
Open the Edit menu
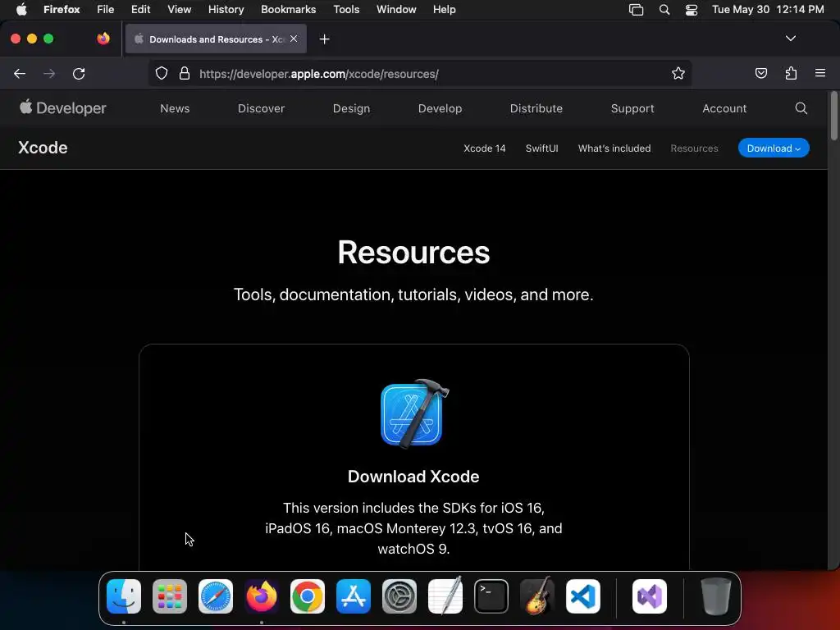[x=141, y=9]
